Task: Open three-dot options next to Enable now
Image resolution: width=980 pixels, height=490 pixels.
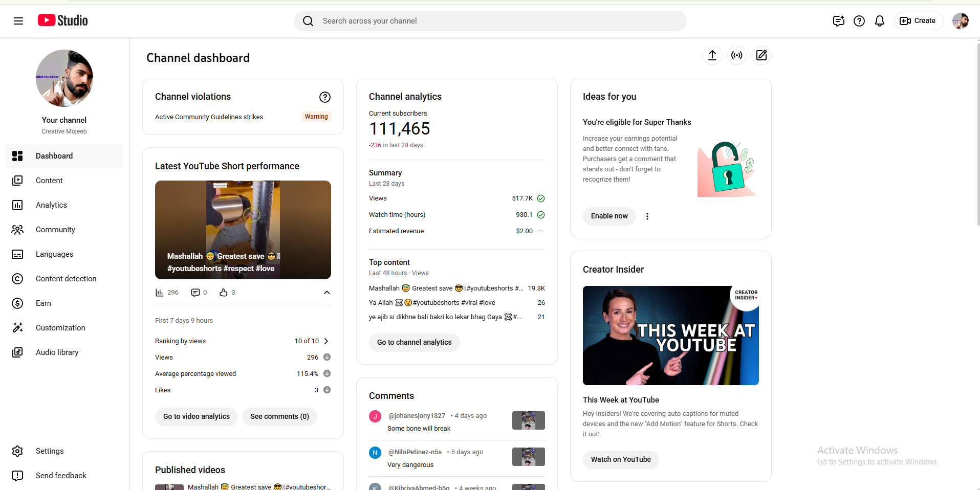Action: (647, 216)
